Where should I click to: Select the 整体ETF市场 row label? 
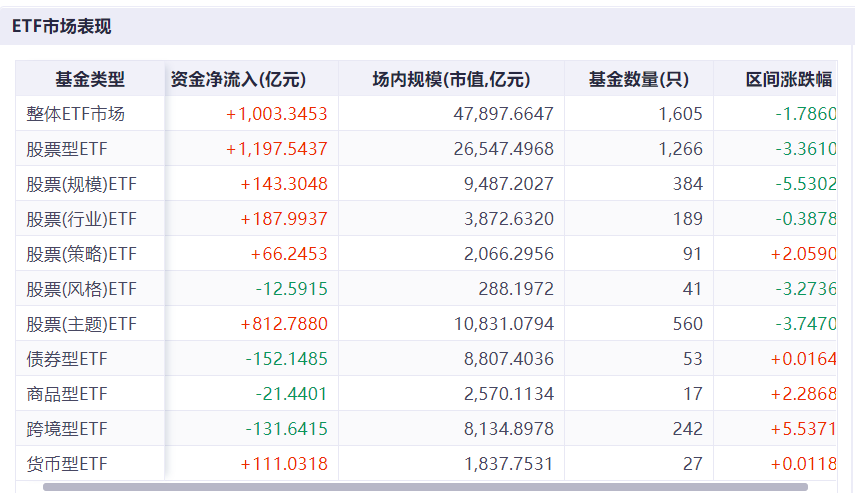(x=75, y=114)
